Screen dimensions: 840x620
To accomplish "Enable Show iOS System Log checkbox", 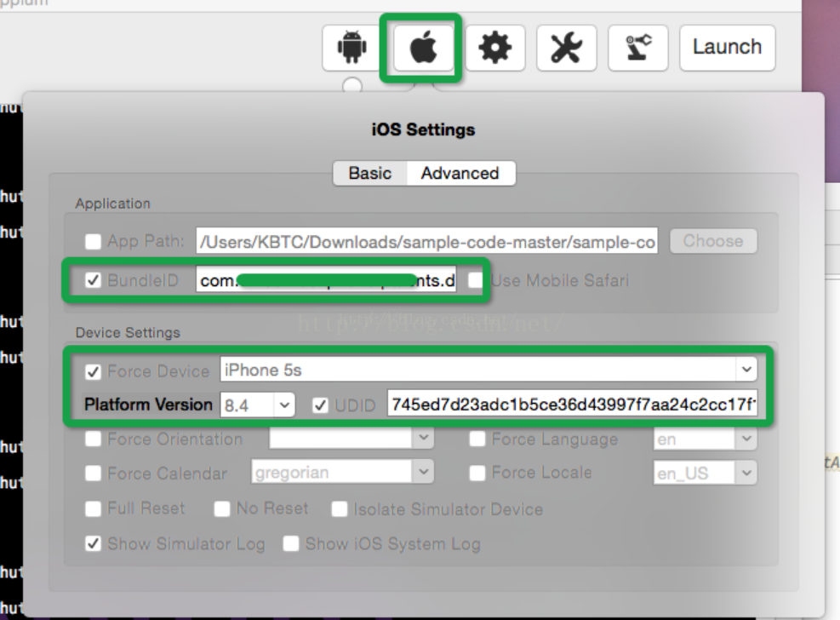I will pos(291,544).
